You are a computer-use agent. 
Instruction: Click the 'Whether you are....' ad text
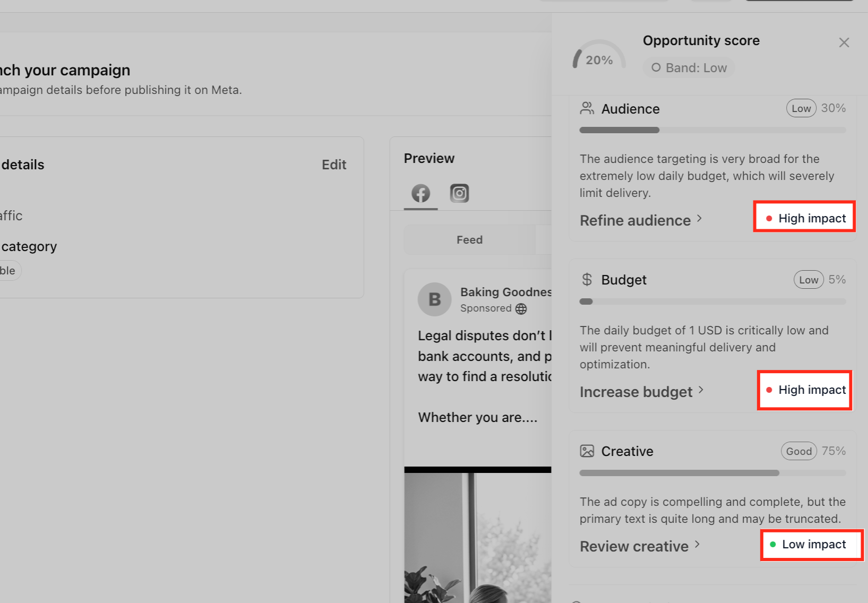pyautogui.click(x=478, y=418)
